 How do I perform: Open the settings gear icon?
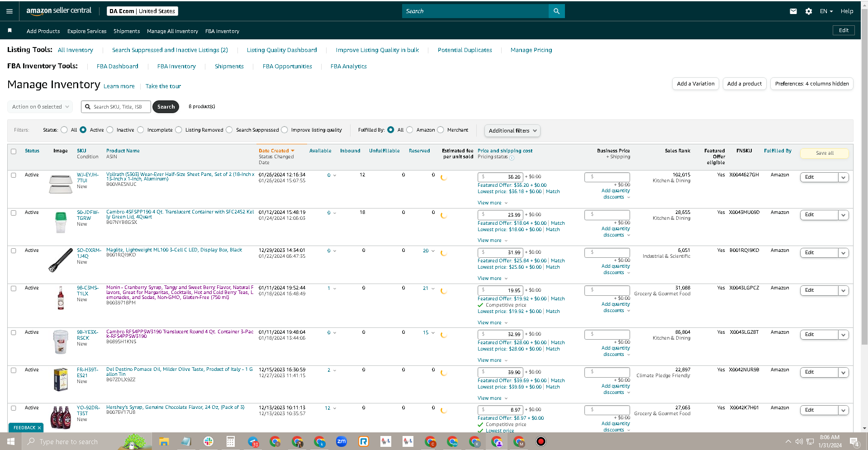coord(809,11)
